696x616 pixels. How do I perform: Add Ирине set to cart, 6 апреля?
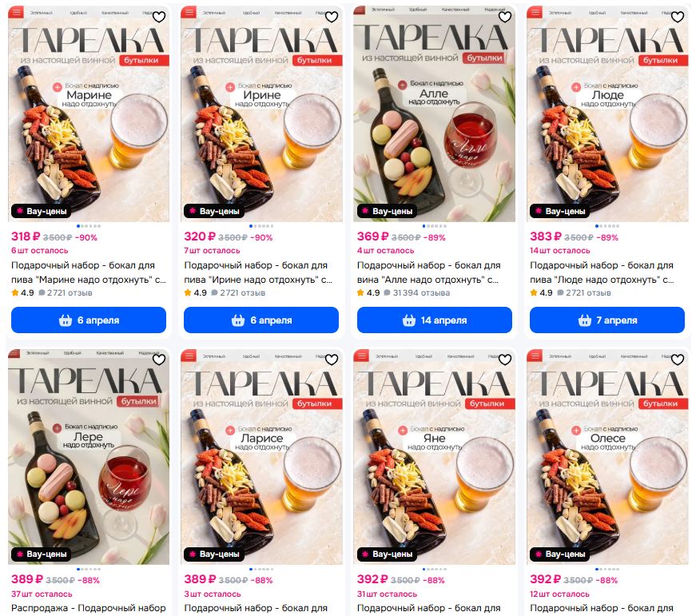tap(261, 320)
